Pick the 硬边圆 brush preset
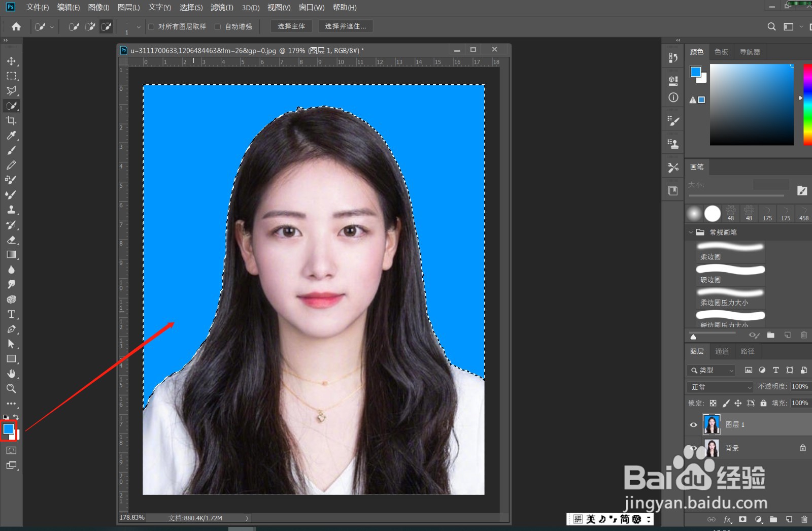Screen dimensions: 812x531 731,274
